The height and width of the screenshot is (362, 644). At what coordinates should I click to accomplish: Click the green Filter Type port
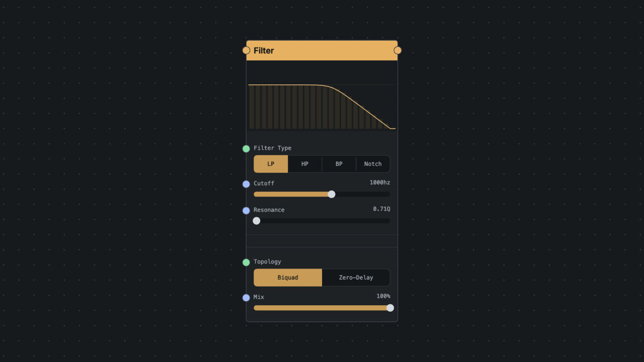coord(246,149)
